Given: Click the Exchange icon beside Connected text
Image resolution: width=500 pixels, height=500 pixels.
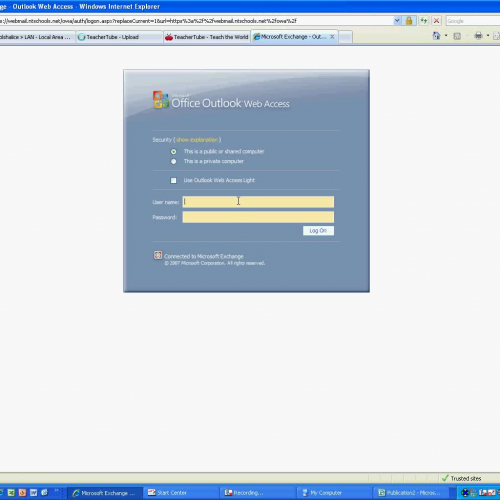Looking at the screenshot, I should (x=158, y=255).
